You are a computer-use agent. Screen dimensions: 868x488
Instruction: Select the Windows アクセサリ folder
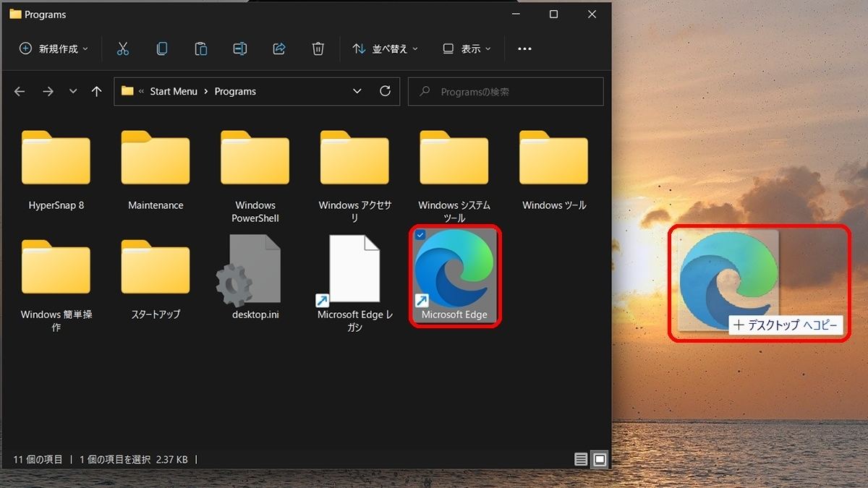click(x=355, y=176)
